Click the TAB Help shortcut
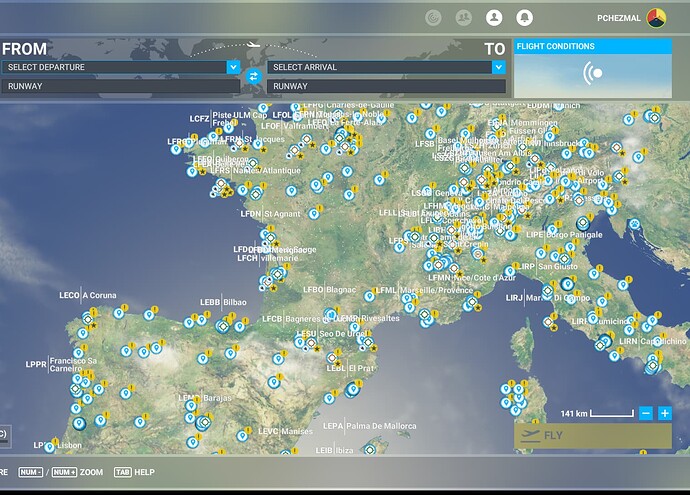690x495 pixels. coord(135,472)
